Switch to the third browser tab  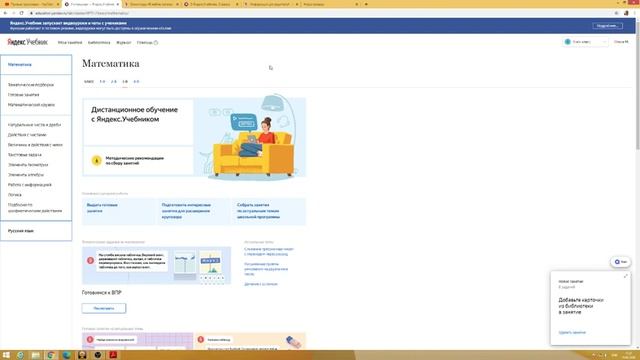click(151, 4)
